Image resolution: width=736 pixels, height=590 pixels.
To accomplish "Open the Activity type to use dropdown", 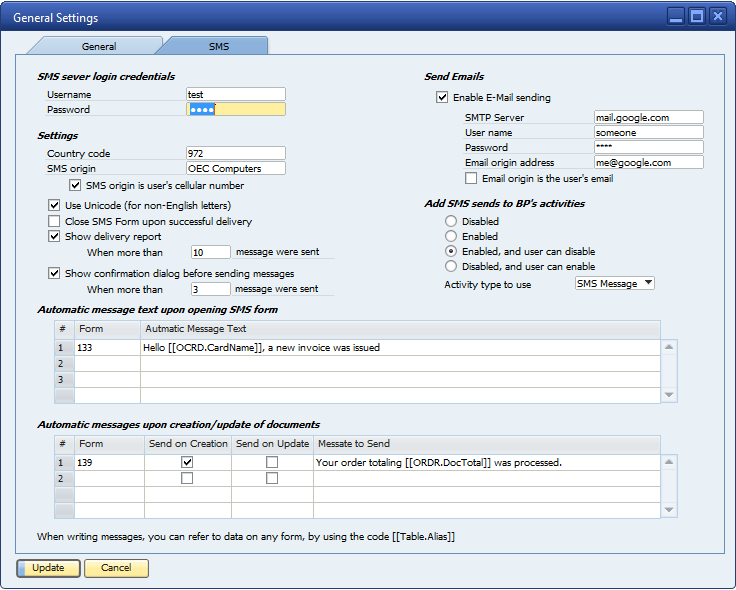I will tap(615, 284).
